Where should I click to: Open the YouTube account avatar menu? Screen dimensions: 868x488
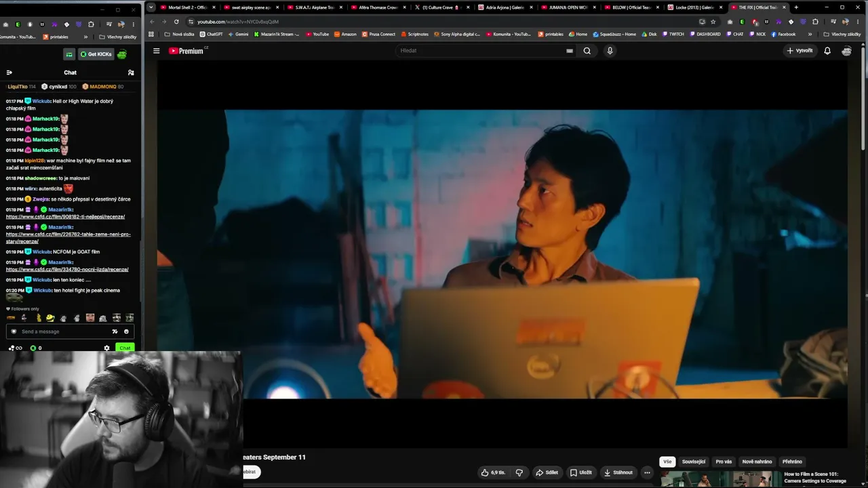coord(846,51)
